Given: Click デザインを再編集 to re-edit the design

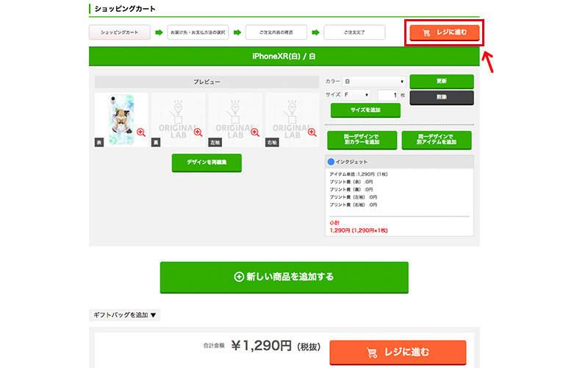Looking at the screenshot, I should 207,163.
